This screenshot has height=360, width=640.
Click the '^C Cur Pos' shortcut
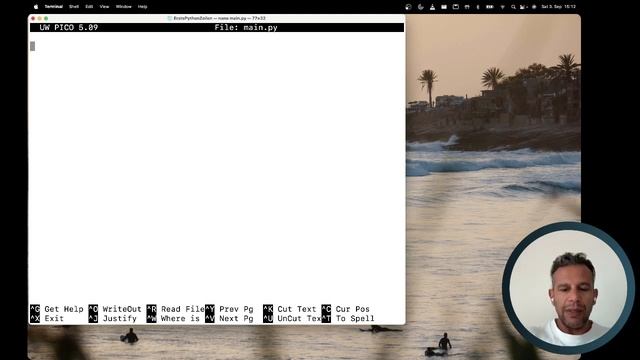coord(346,309)
